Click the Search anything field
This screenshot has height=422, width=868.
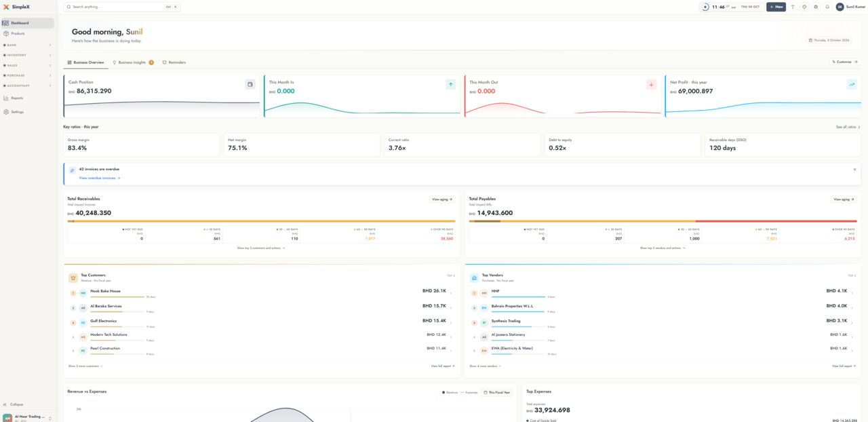122,7
